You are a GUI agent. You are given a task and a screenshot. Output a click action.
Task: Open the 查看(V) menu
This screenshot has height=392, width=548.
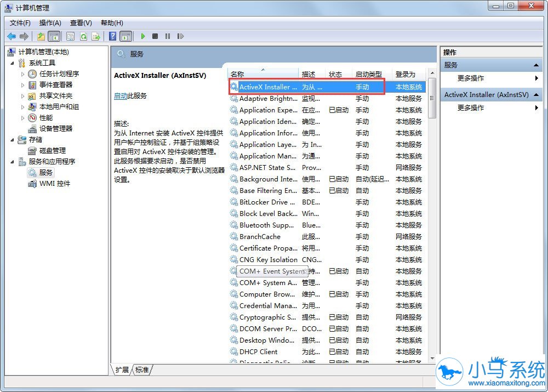tap(81, 23)
